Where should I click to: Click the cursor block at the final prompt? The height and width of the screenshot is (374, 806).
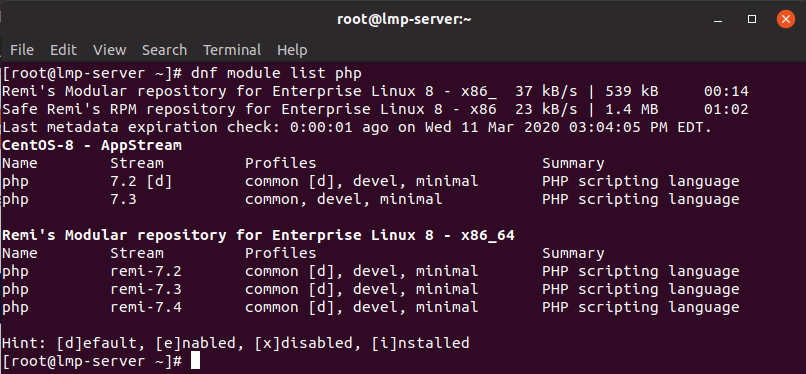(195, 361)
